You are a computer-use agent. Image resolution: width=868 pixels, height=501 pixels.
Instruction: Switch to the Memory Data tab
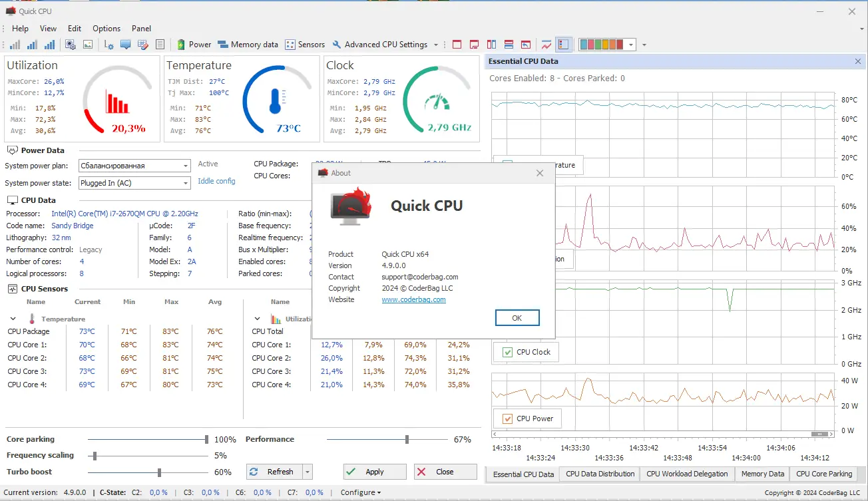point(763,474)
